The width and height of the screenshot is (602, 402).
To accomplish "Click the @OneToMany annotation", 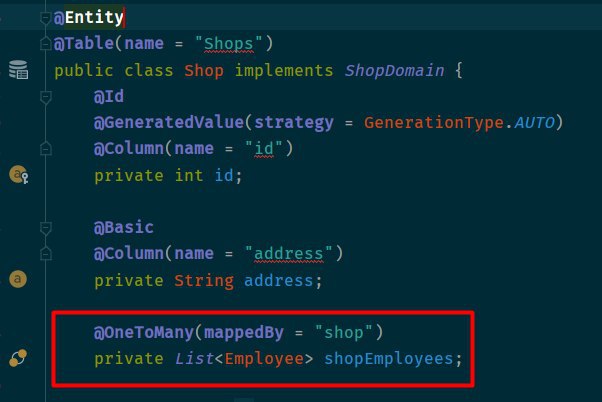I will click(144, 332).
